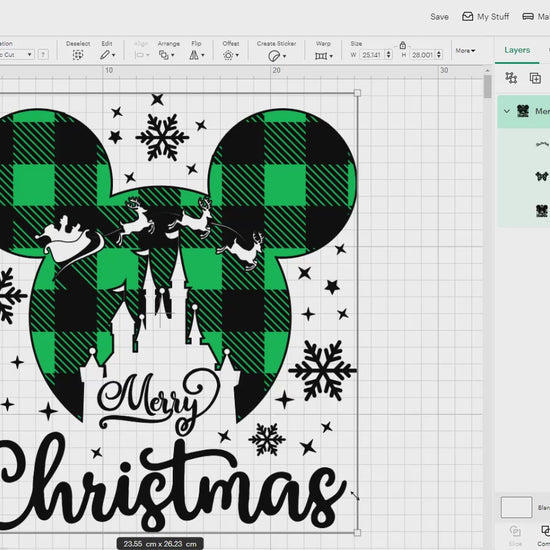Select the bottom Merry Christmas layer thumbnail
This screenshot has width=550, height=550.
(542, 210)
